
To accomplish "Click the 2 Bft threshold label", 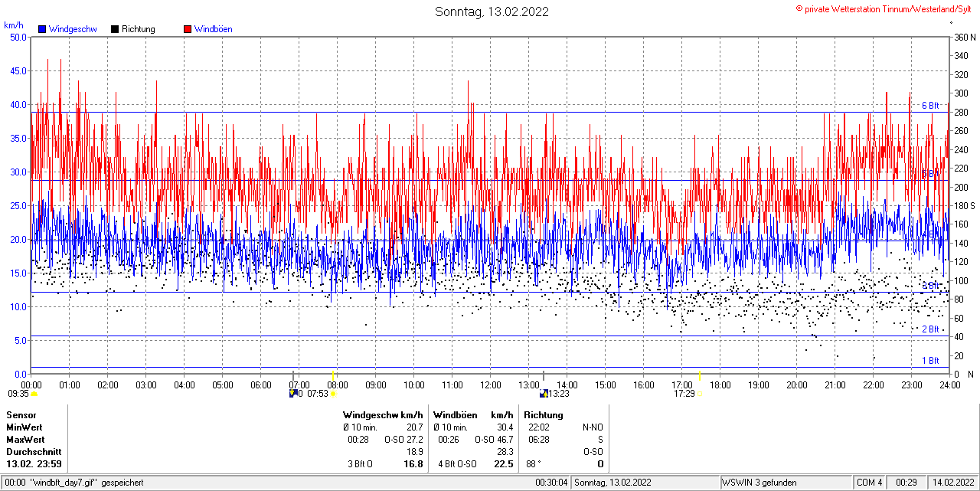I will 930,329.
